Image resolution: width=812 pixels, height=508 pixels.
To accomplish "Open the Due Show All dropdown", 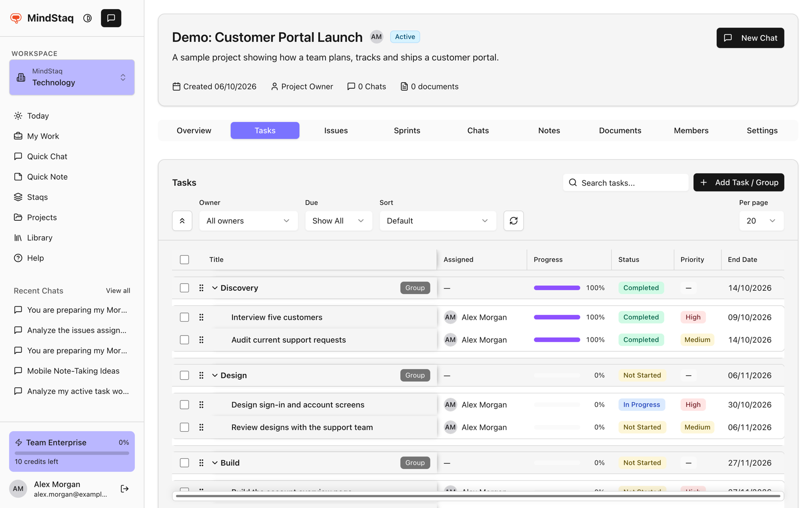I will [x=338, y=221].
